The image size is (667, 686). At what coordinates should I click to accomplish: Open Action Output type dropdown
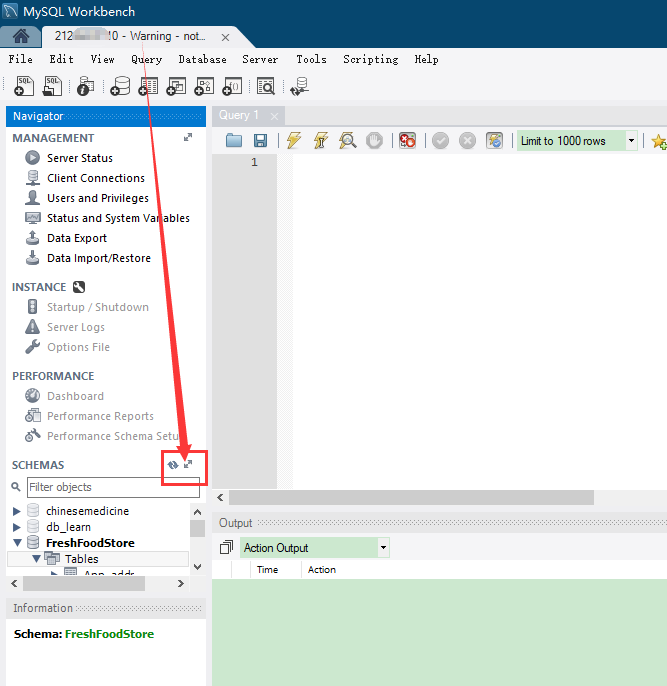pyautogui.click(x=383, y=548)
